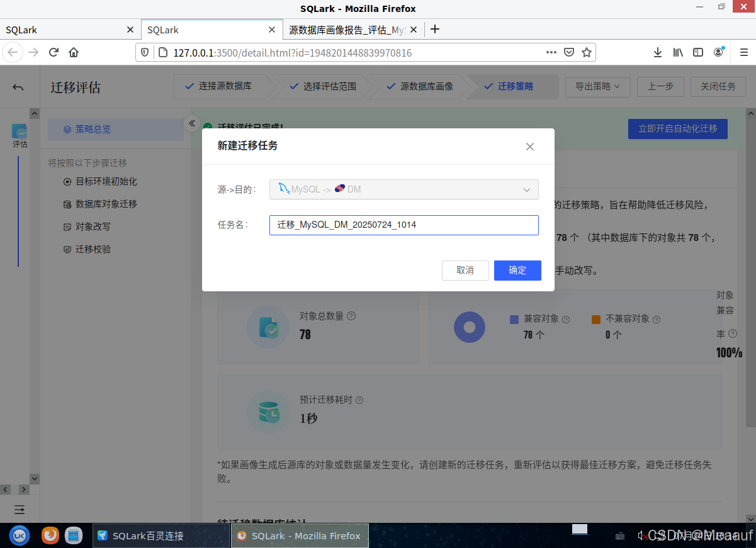Show help for 预计迁移耗时

click(359, 400)
